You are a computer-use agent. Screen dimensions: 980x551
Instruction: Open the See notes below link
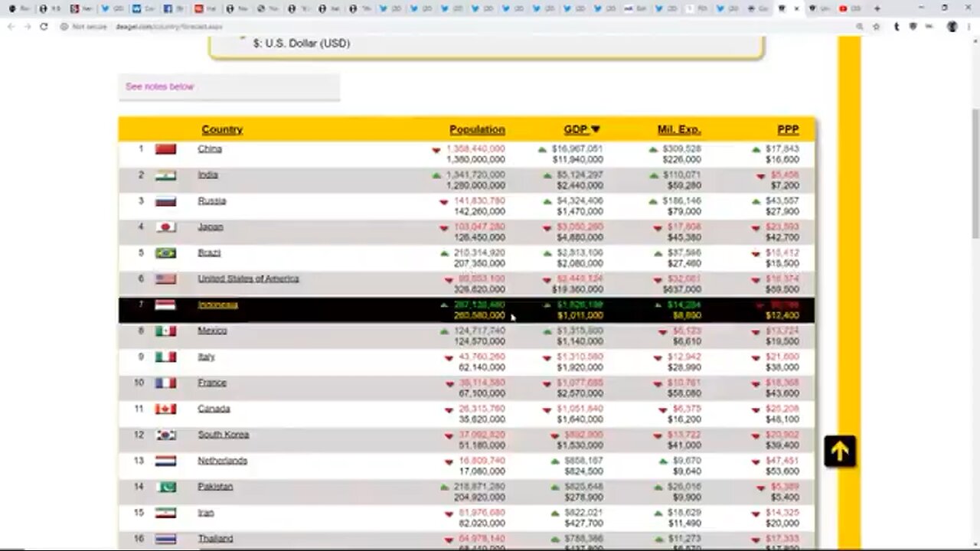(x=160, y=86)
